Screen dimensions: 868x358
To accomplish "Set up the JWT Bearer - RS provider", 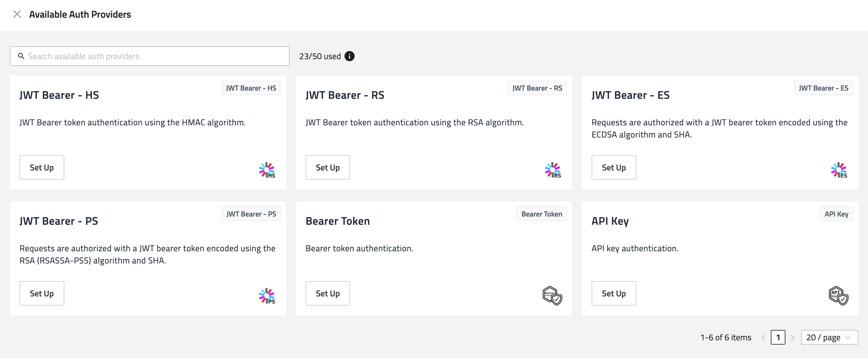I will (x=328, y=167).
